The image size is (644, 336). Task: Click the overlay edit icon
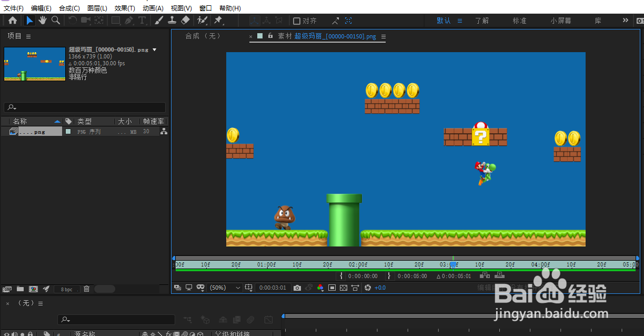[x=499, y=275]
